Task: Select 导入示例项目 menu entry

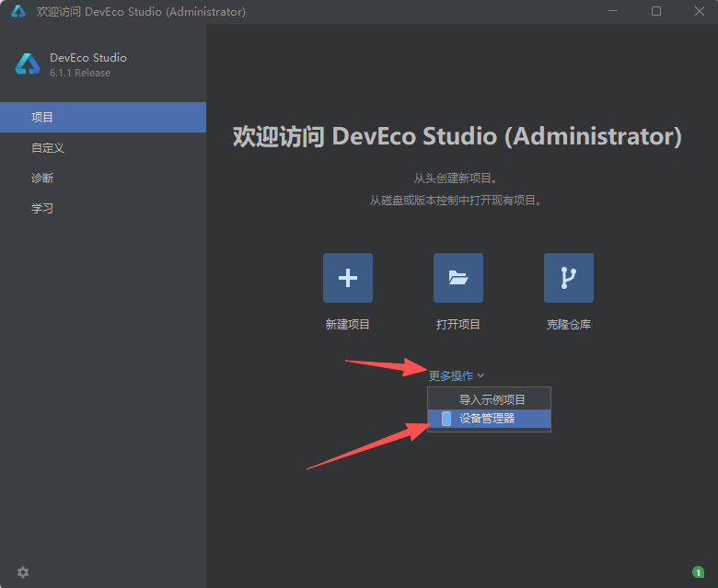Action: [x=489, y=399]
